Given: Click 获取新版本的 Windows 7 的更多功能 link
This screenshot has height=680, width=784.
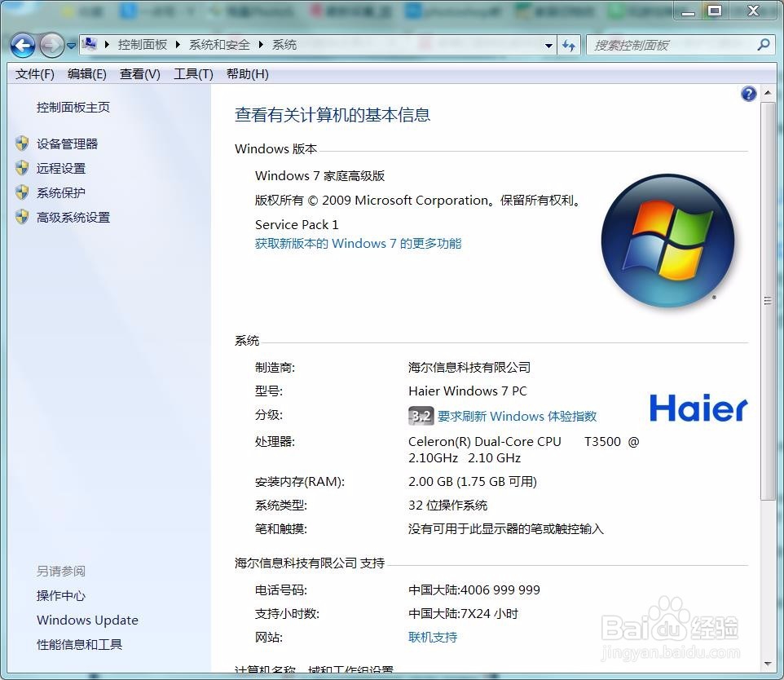Looking at the screenshot, I should click(x=358, y=243).
